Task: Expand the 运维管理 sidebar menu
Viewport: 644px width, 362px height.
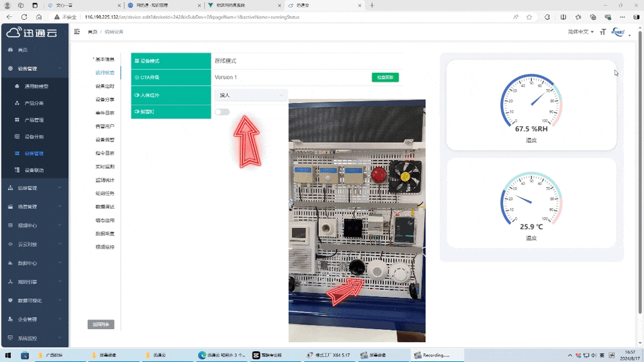Action: 33,188
